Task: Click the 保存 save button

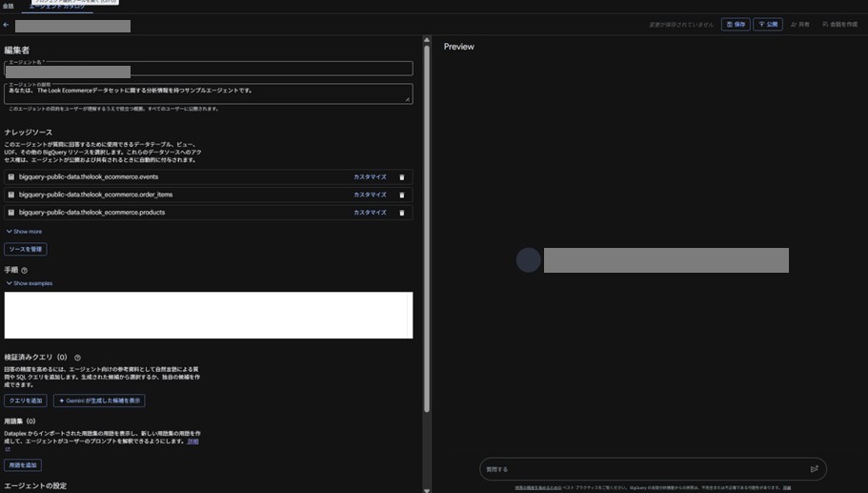Action: point(735,25)
